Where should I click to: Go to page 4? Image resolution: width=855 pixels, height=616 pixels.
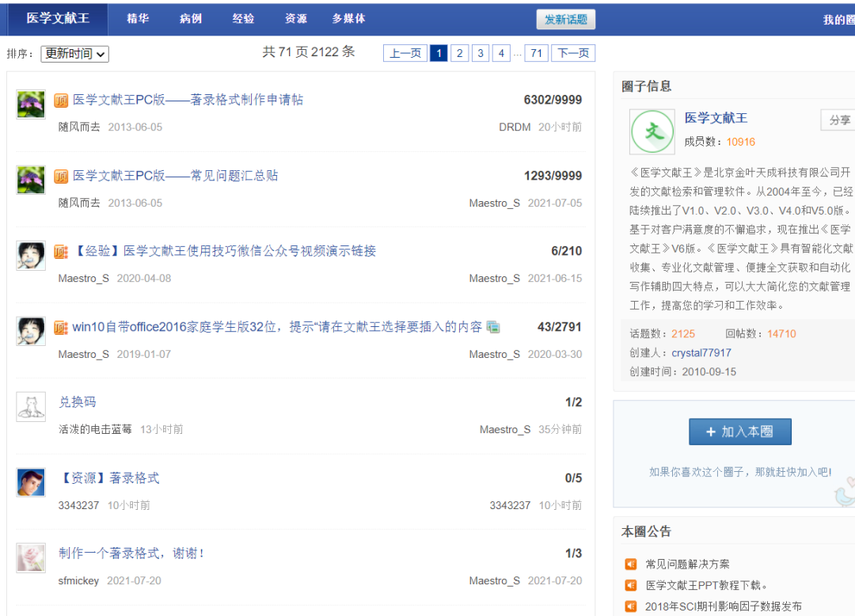tap(501, 53)
